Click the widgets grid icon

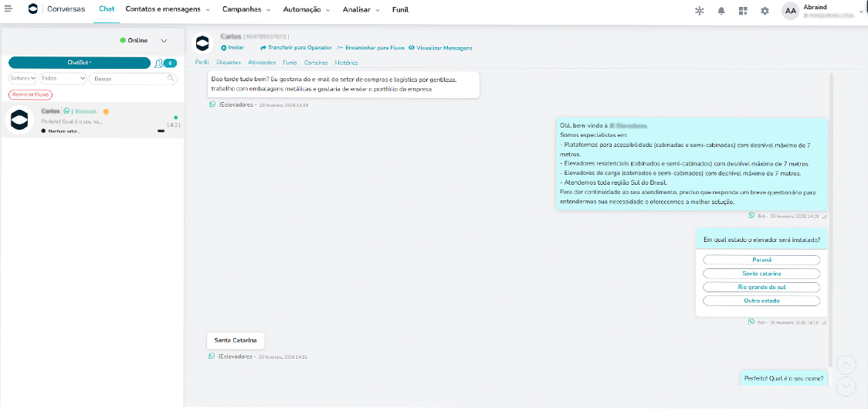[743, 11]
